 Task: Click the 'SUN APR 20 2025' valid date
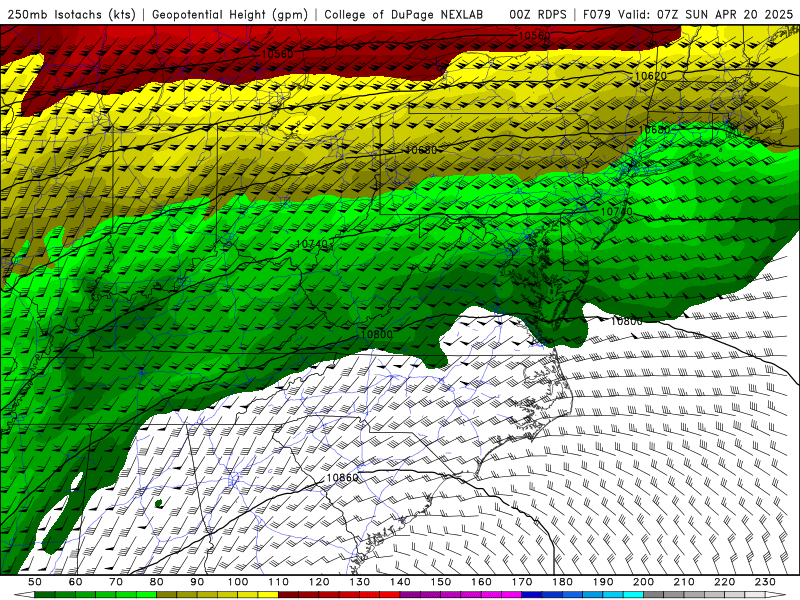click(x=739, y=14)
